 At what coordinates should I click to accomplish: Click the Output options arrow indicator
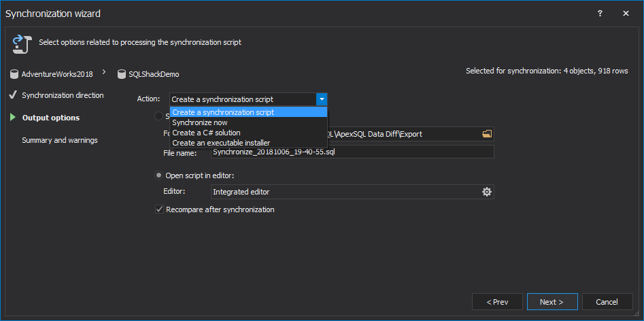[x=13, y=118]
